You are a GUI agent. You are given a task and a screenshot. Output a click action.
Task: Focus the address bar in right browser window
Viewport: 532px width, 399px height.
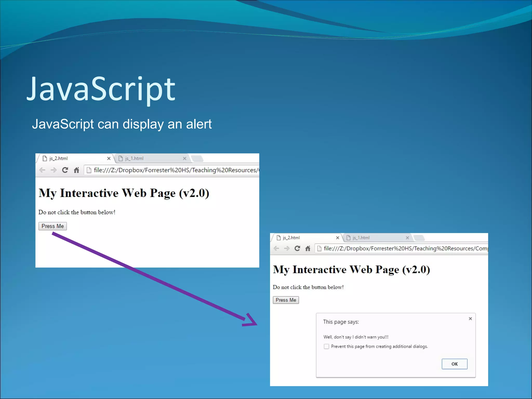(x=401, y=248)
